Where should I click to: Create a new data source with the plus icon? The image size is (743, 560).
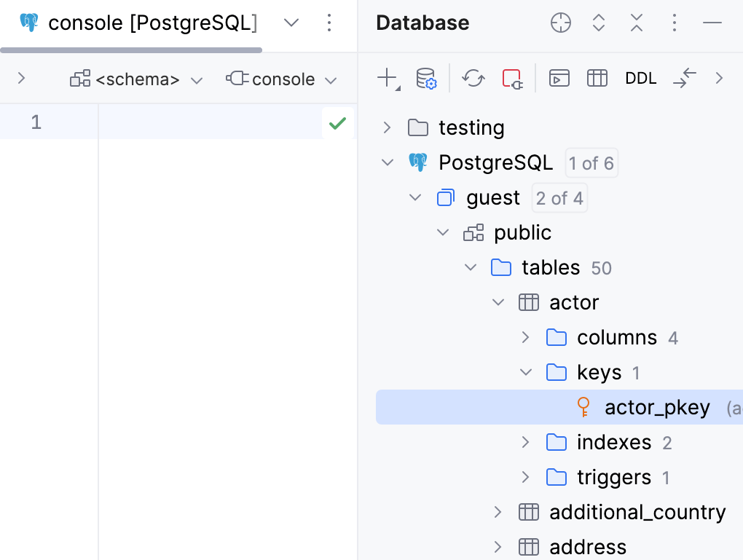coord(386,78)
